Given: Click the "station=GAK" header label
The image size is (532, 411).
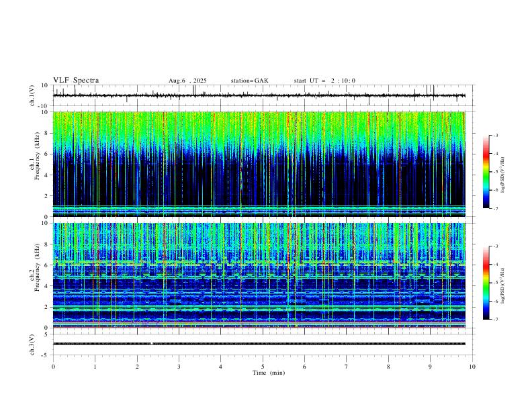Looking at the screenshot, I should click(249, 81).
